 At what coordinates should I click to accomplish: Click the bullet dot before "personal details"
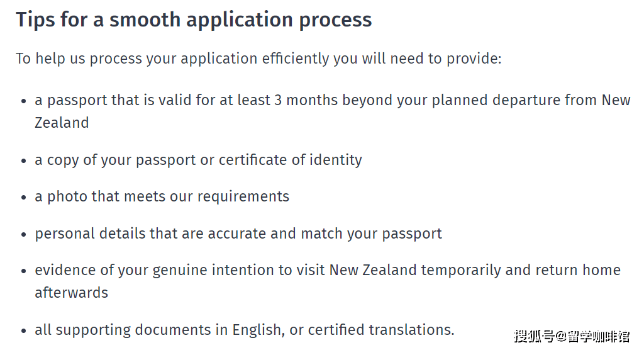(23, 234)
